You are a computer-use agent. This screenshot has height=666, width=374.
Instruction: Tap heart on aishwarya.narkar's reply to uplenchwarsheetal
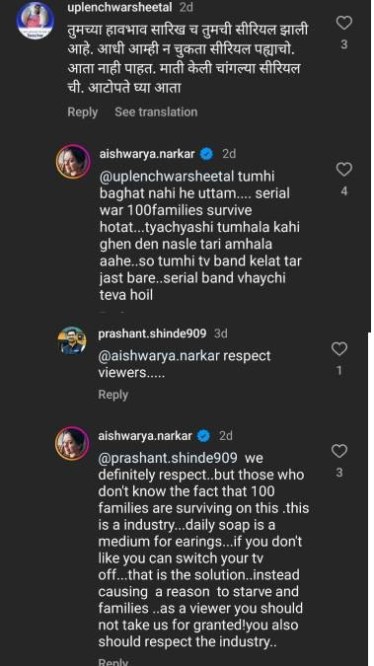click(x=344, y=169)
